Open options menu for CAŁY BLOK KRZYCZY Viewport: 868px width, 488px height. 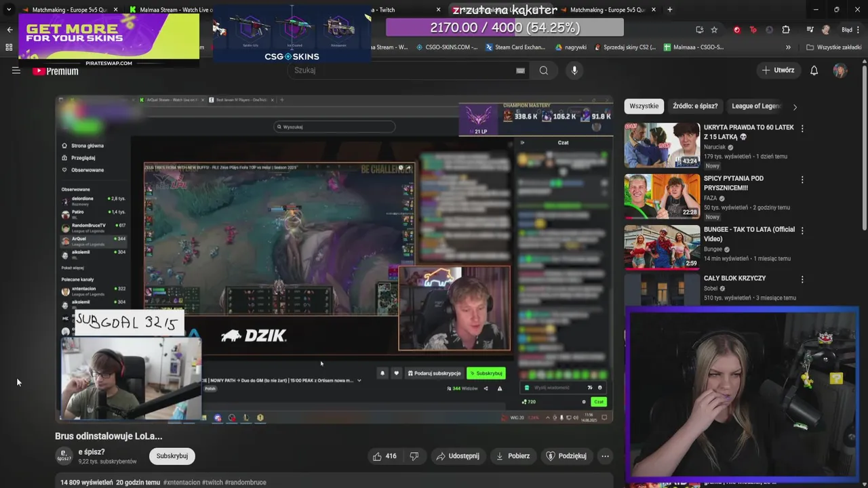pos(802,279)
